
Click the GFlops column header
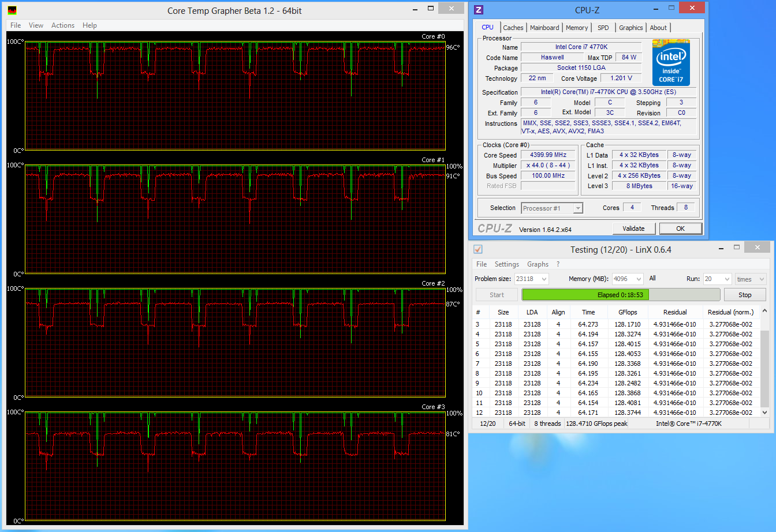tap(627, 312)
